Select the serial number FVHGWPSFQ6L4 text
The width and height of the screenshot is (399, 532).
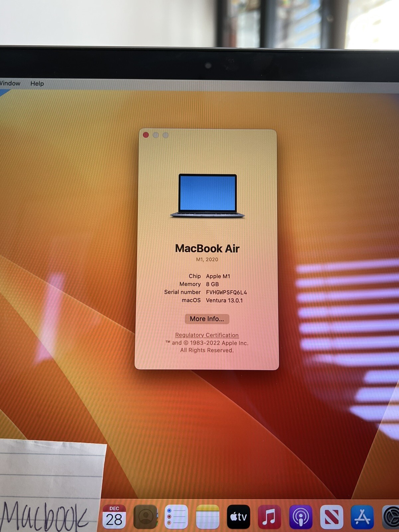226,292
